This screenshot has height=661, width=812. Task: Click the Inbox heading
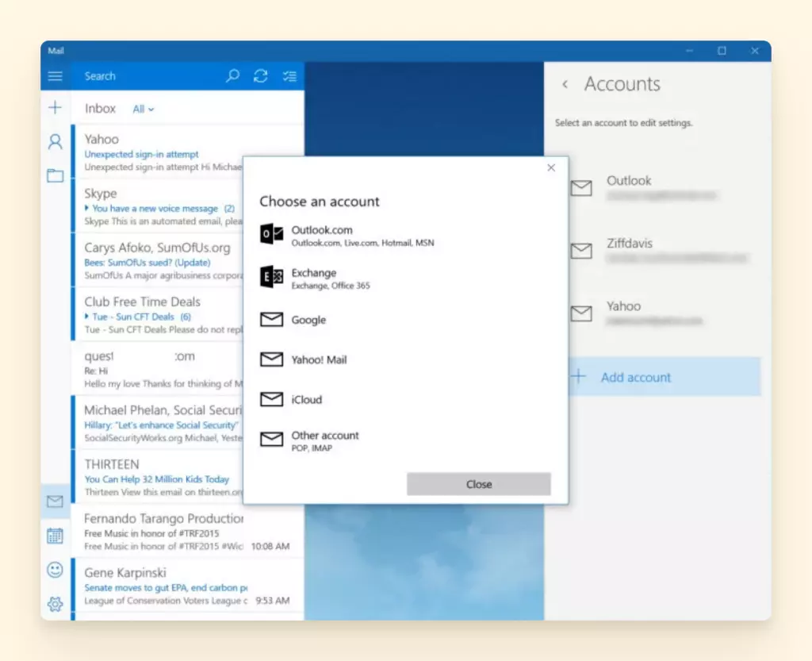(100, 108)
